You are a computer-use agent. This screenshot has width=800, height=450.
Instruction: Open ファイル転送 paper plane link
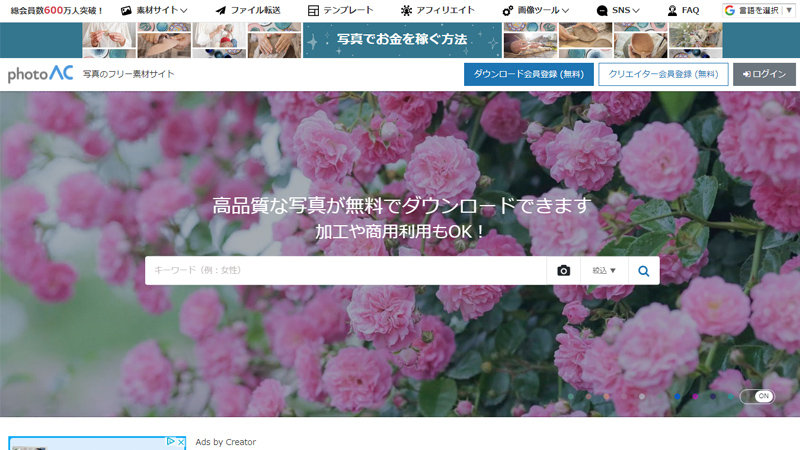[248, 11]
